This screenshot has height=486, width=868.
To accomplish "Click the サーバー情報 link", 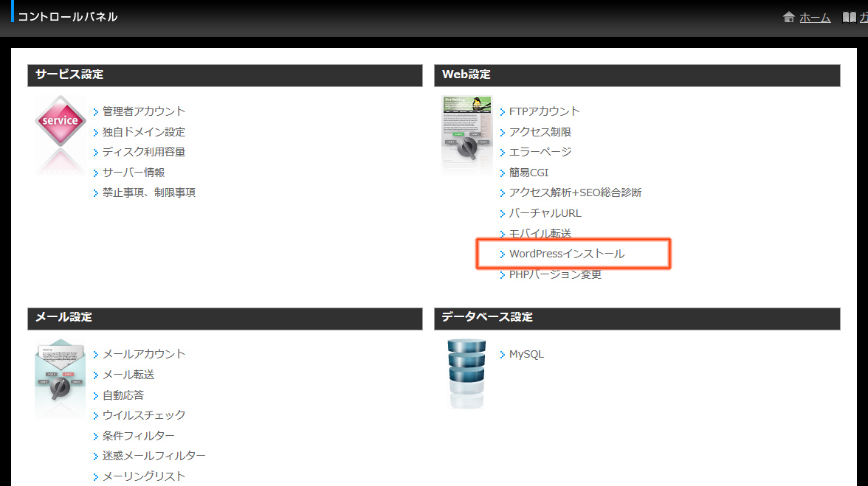I will click(134, 172).
